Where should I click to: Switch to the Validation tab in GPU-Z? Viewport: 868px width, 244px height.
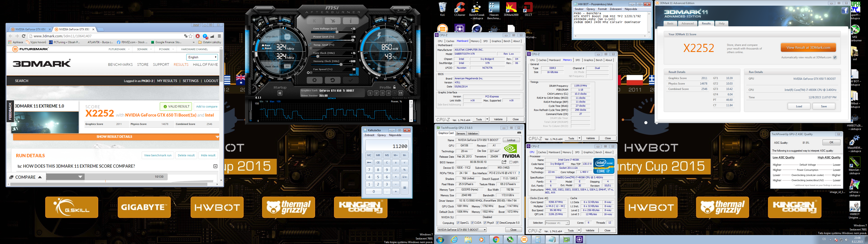click(x=473, y=134)
